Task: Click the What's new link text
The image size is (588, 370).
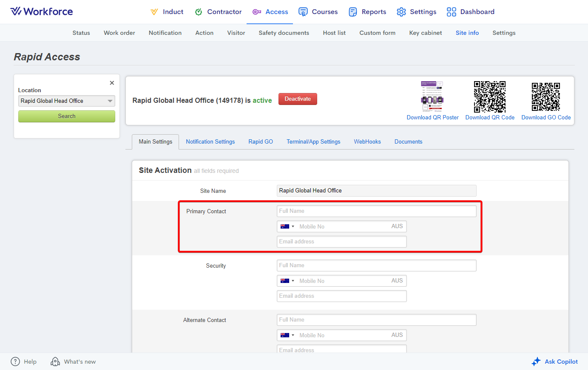Action: tap(80, 362)
